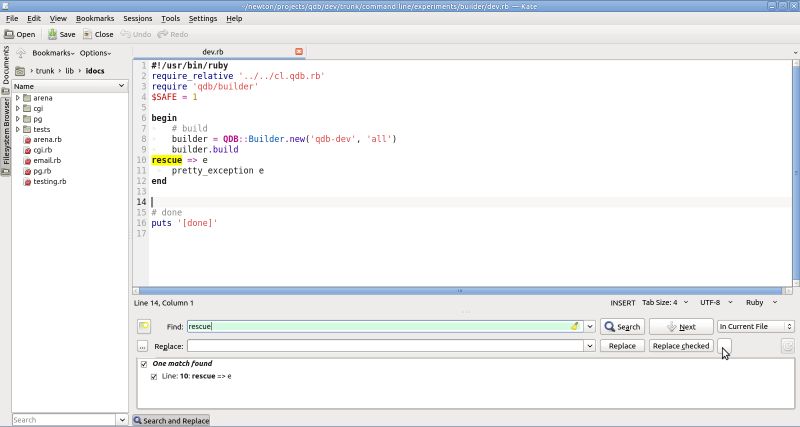Open pg.rb in the file list

click(42, 171)
